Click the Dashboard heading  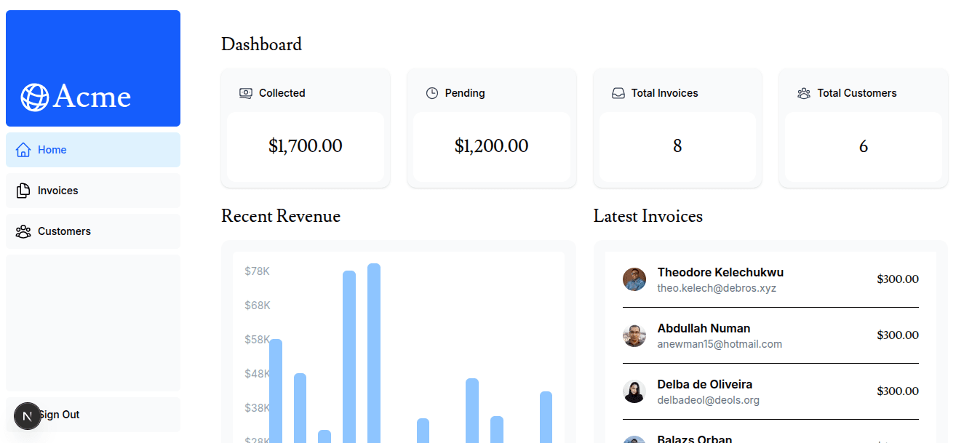[x=261, y=44]
